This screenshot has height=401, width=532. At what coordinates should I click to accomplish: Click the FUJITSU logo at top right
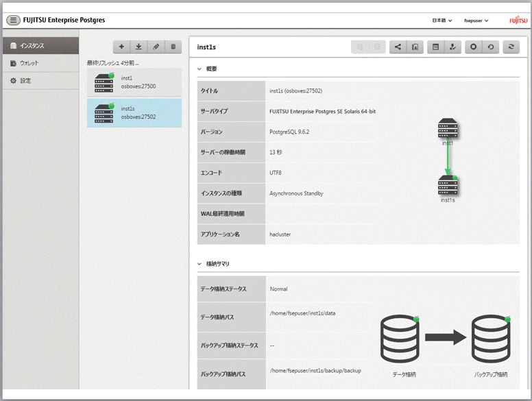point(518,21)
